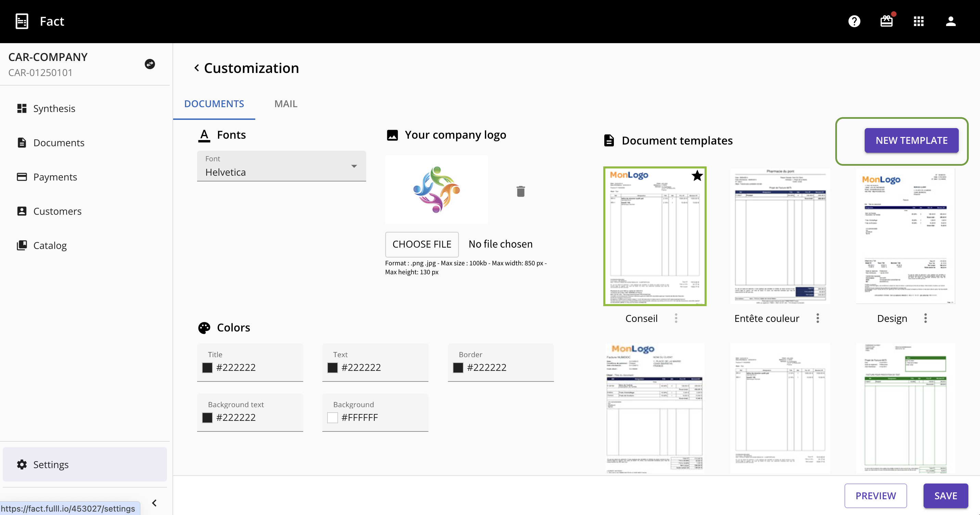
Task: Click the star on the Conseil template
Action: (697, 176)
